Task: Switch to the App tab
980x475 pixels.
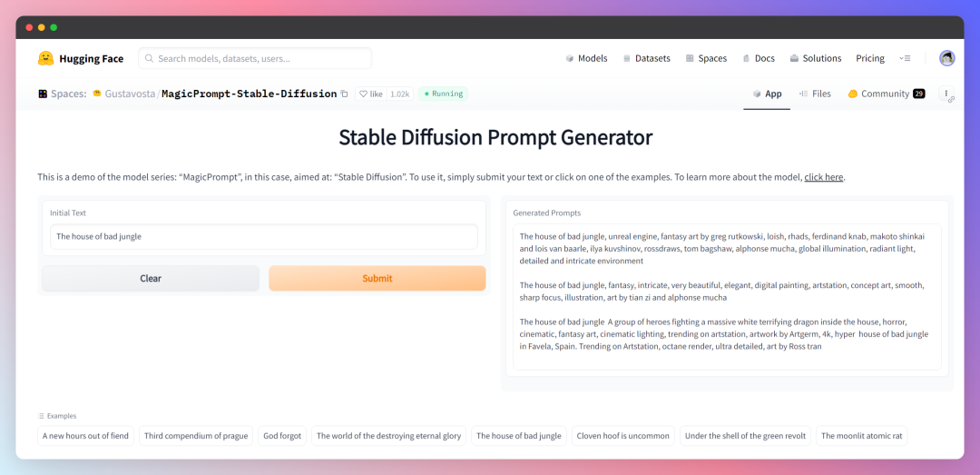Action: (767, 94)
